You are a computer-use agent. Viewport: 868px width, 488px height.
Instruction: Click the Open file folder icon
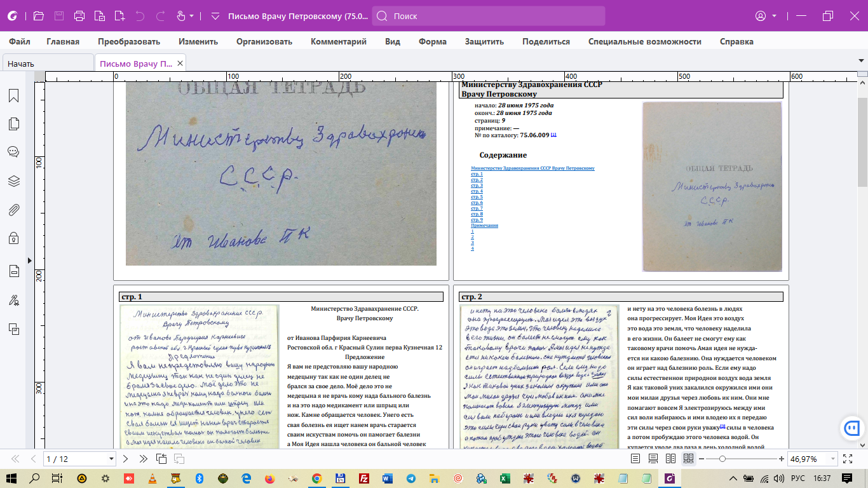[x=39, y=16]
